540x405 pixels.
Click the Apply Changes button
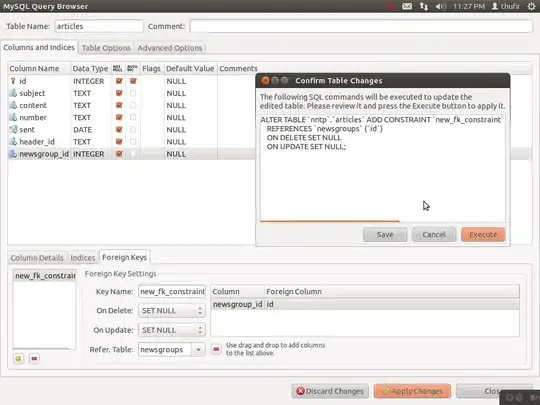(x=412, y=391)
